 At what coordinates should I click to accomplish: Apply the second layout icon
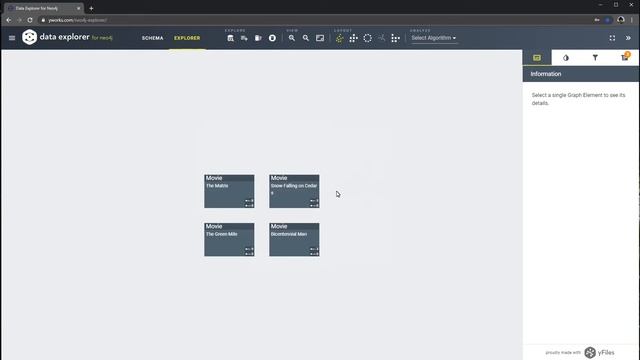pyautogui.click(x=353, y=38)
